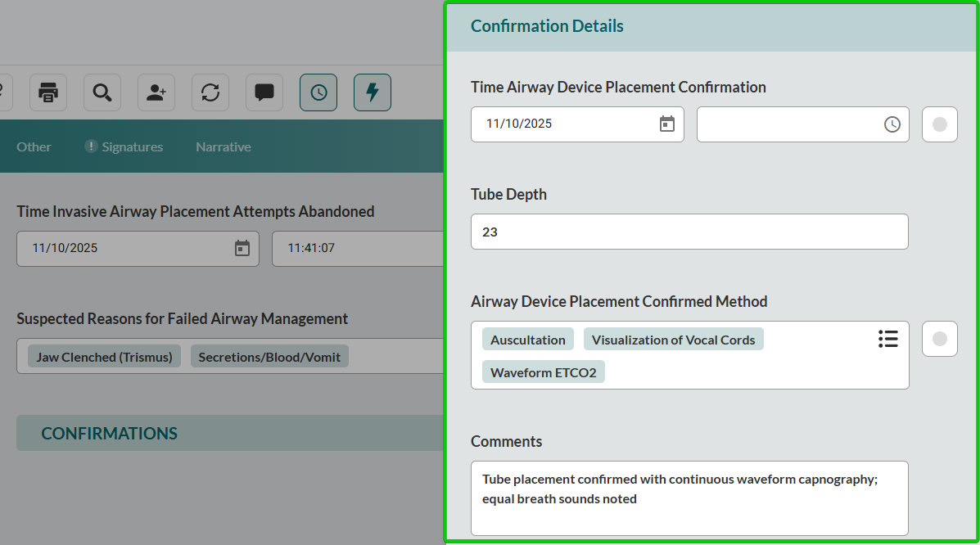Click the Tube Depth input field
This screenshot has height=545, width=980.
tap(689, 232)
